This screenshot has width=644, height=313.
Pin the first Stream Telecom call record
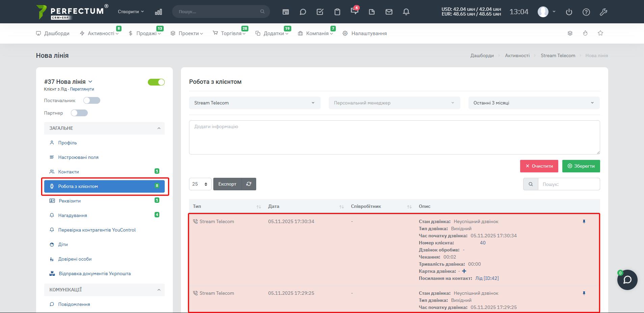point(584,222)
